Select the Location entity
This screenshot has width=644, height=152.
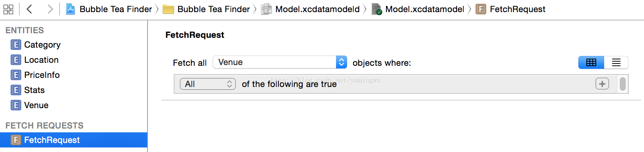click(x=35, y=60)
